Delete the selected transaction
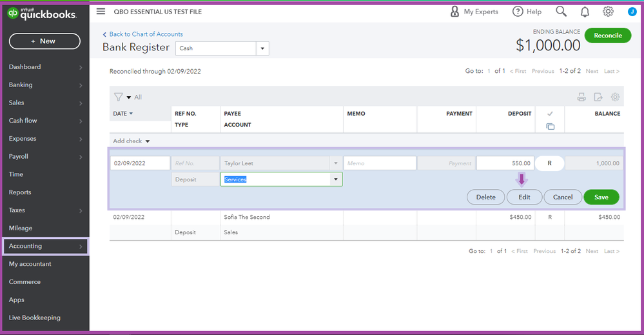644x335 pixels. click(486, 198)
